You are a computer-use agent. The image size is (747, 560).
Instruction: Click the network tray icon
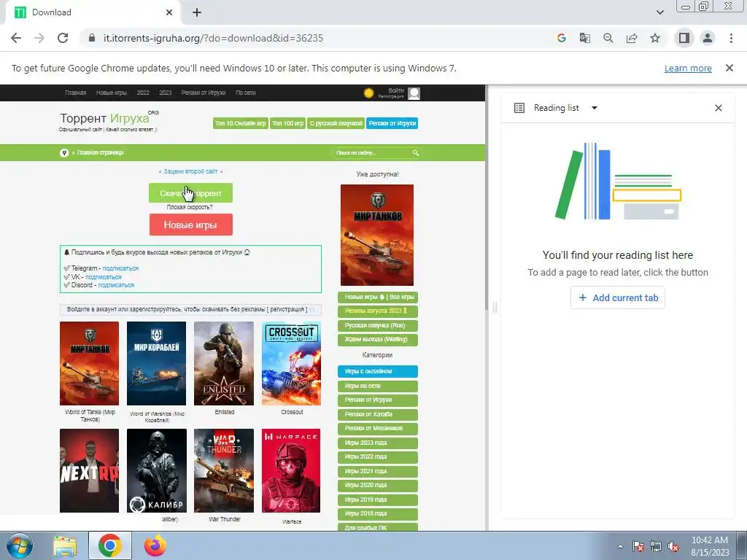656,547
